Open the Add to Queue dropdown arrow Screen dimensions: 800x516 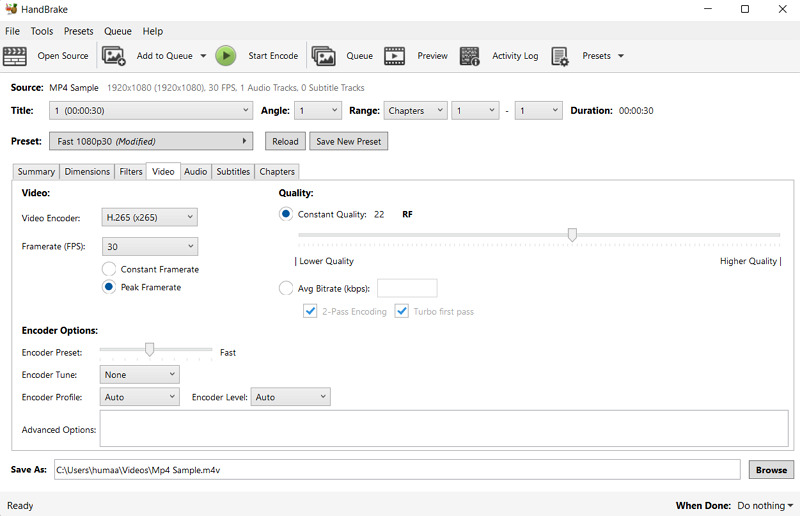click(x=203, y=56)
